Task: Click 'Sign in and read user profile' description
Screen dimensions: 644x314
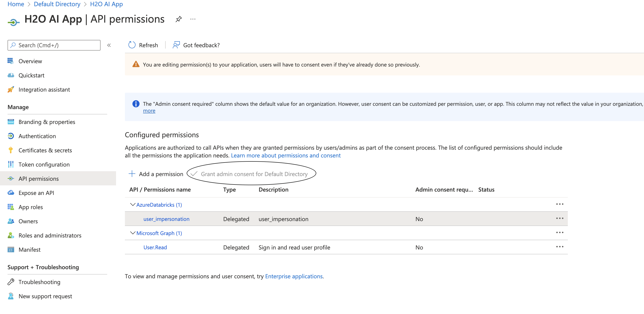Action: pyautogui.click(x=294, y=247)
